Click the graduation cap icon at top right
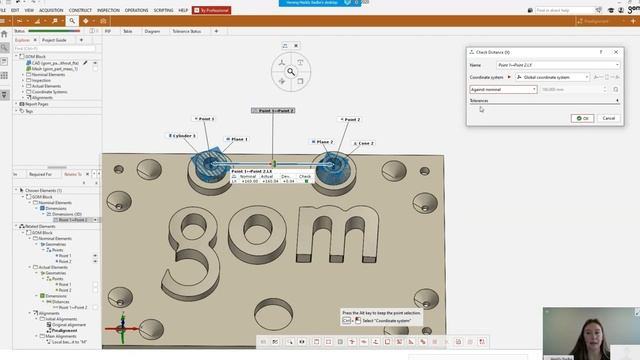The width and height of the screenshot is (640, 360). 611,10
